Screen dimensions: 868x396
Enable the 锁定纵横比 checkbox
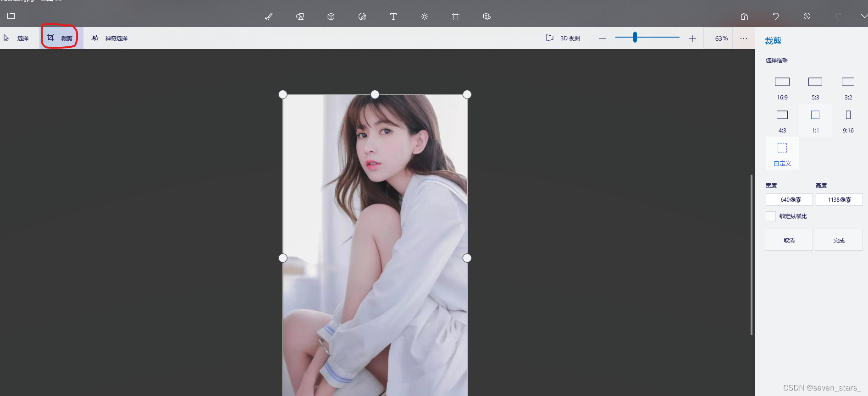click(771, 216)
